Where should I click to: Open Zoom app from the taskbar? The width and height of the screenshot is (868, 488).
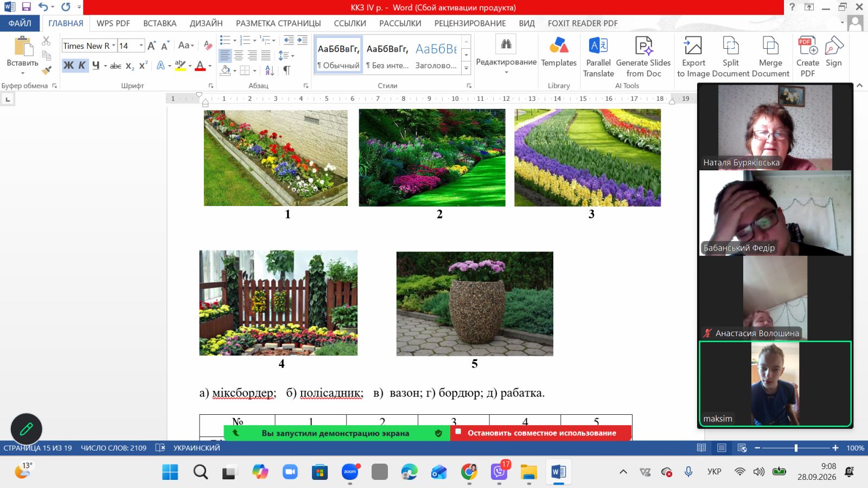(350, 472)
